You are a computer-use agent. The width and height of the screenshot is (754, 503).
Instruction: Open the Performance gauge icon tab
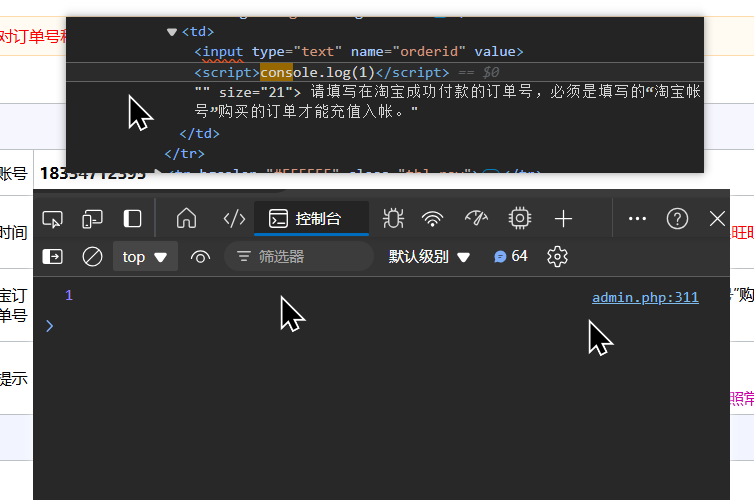(x=476, y=219)
